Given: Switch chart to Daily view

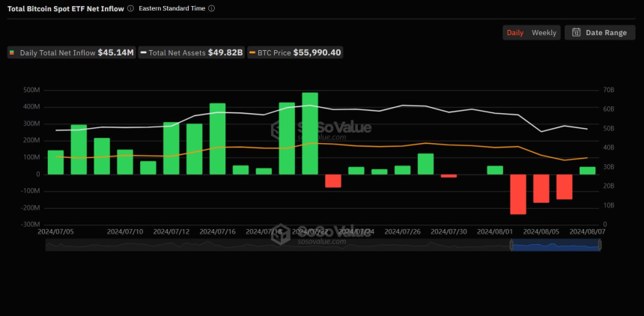Looking at the screenshot, I should coord(515,33).
